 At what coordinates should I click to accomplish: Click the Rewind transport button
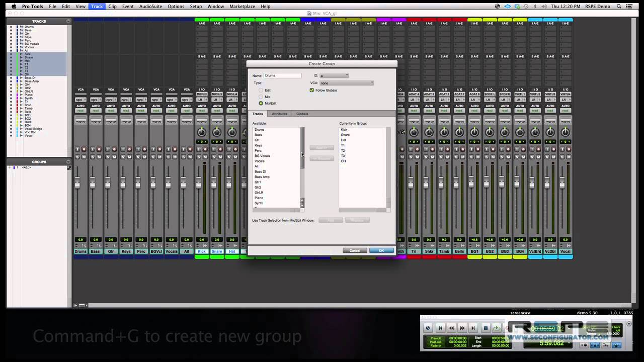pos(451,328)
